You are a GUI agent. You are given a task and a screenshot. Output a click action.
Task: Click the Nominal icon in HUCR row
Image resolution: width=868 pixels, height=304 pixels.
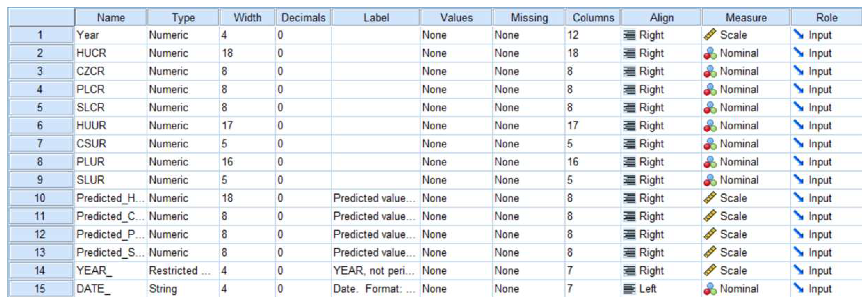pos(710,53)
